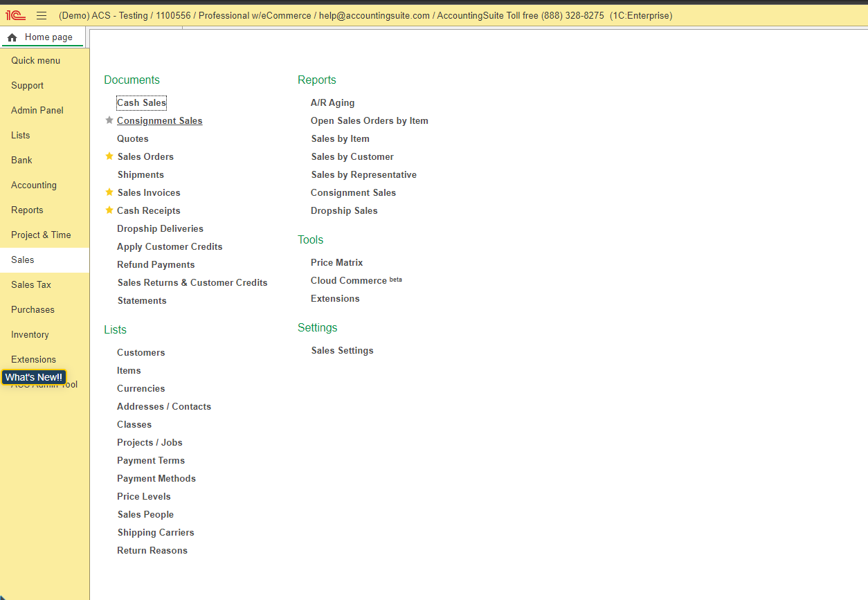Open Dropship Deliveries
The height and width of the screenshot is (600, 868).
tap(160, 228)
